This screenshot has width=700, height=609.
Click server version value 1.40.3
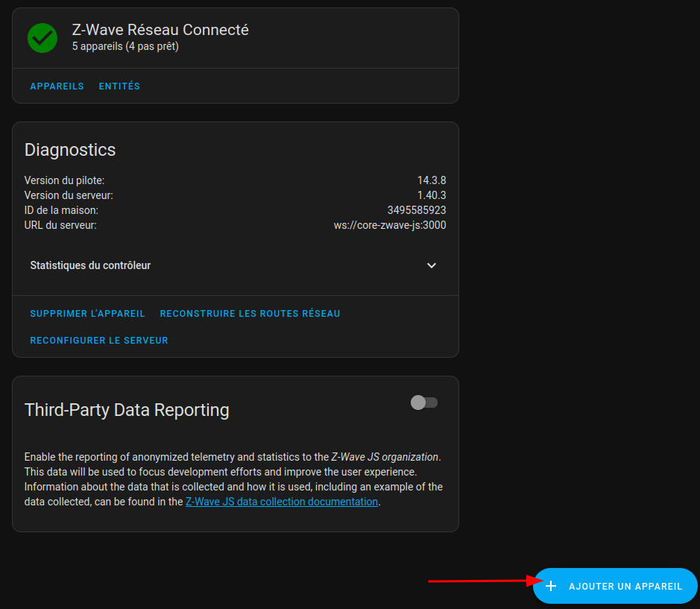click(x=431, y=195)
